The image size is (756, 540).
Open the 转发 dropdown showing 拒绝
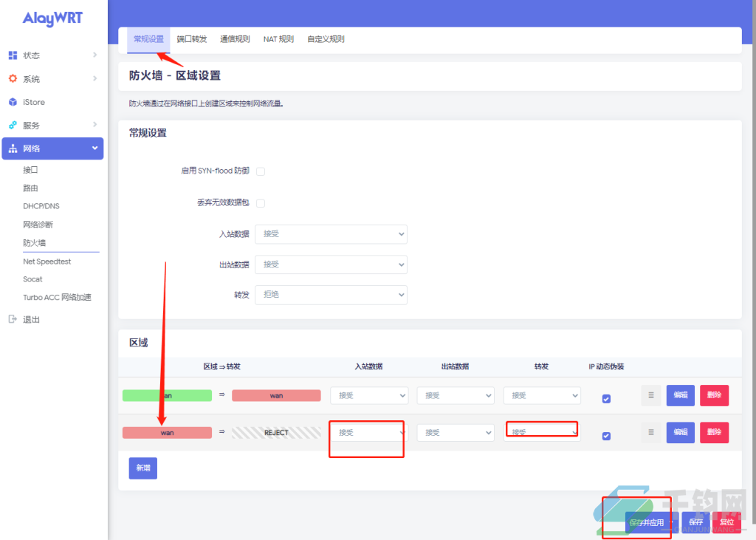tap(331, 295)
